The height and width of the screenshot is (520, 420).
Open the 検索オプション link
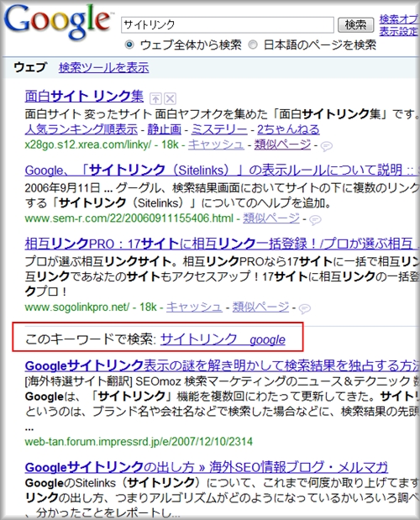[x=400, y=19]
